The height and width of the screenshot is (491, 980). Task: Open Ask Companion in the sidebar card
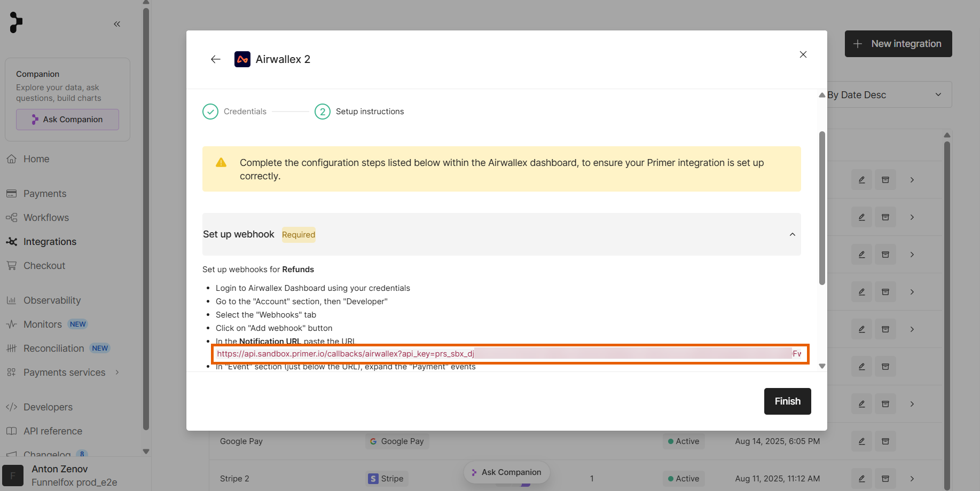tap(67, 120)
